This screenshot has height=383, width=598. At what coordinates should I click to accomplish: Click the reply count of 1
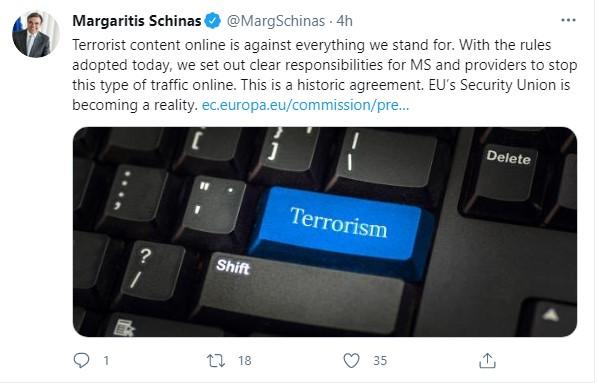click(106, 360)
